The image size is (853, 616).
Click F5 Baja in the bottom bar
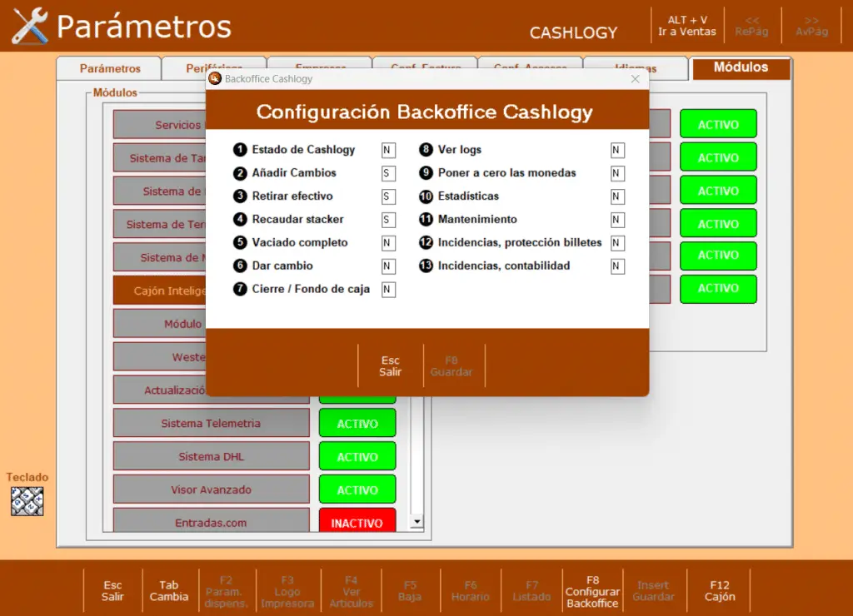[410, 591]
